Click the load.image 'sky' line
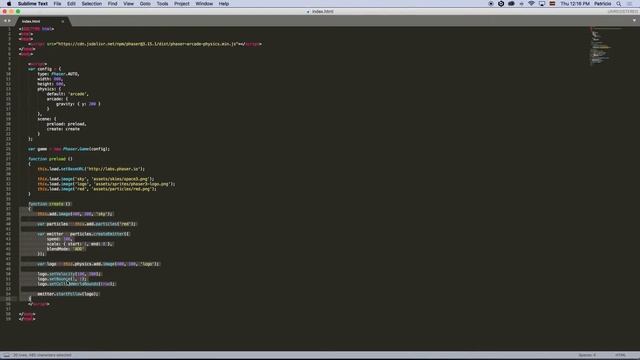Image resolution: width=640 pixels, height=360 pixels. point(96,179)
